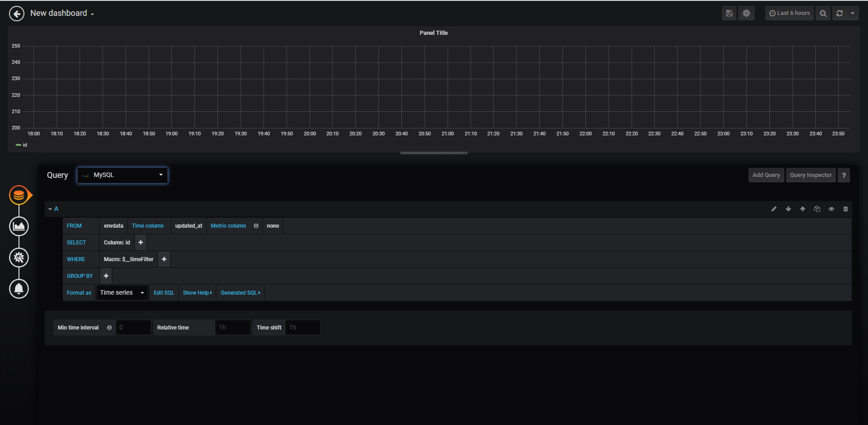Open the Visualization chart sidebar icon
The height and width of the screenshot is (425, 868).
(19, 226)
